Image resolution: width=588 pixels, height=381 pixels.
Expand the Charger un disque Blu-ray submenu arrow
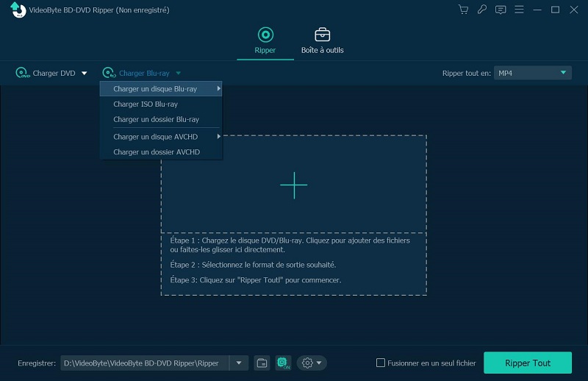[x=218, y=88]
